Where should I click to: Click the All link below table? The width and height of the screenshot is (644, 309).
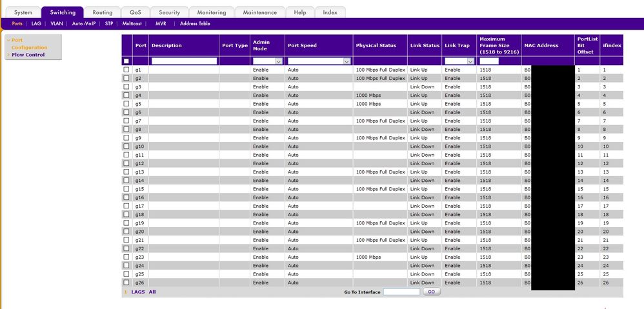[x=152, y=292]
